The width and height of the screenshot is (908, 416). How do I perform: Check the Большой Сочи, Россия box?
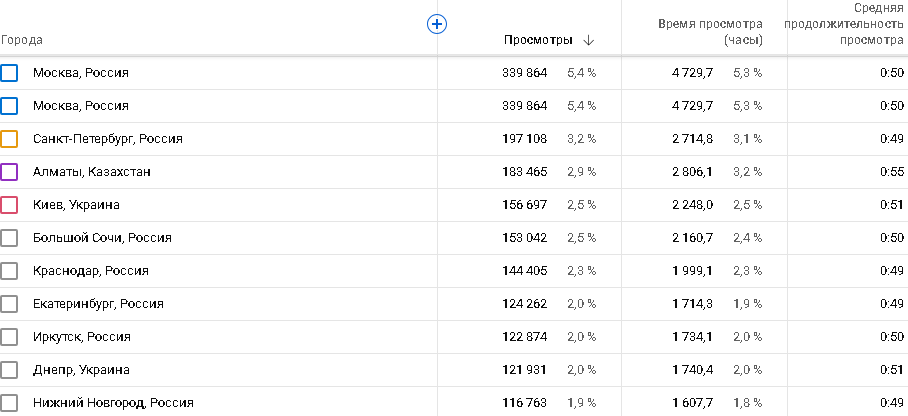click(x=10, y=238)
